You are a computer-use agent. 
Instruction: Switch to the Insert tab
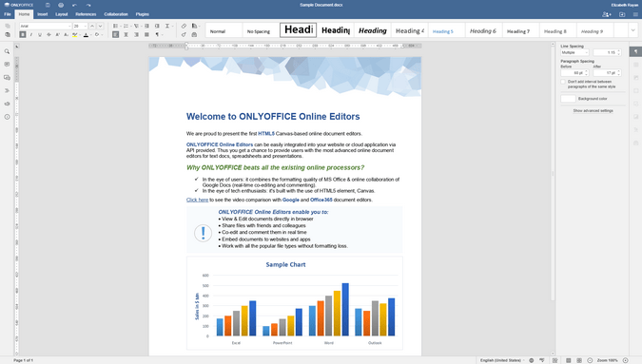(x=43, y=14)
